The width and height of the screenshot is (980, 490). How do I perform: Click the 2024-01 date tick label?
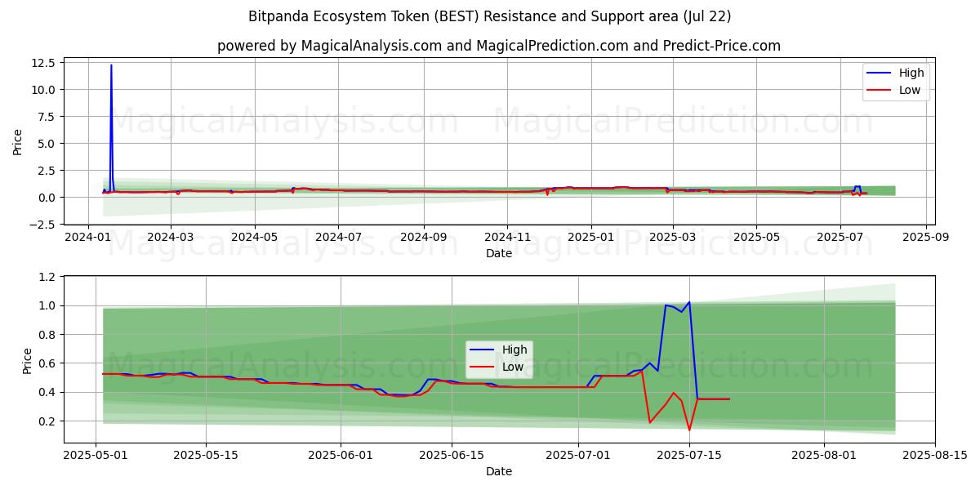click(88, 238)
